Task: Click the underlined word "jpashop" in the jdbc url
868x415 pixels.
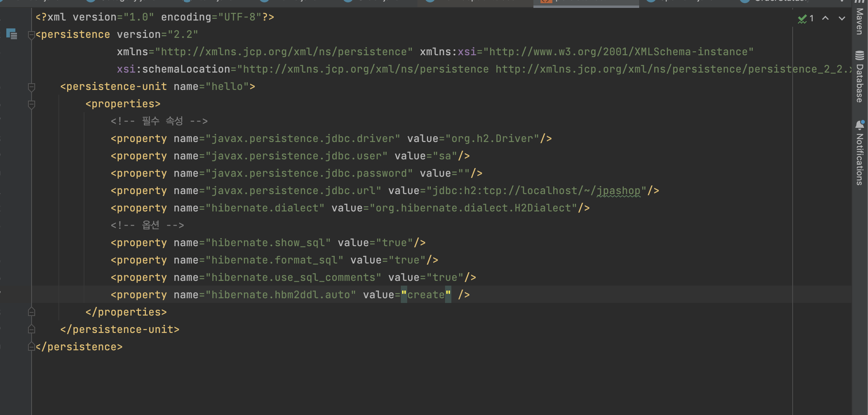Action: [x=619, y=191]
